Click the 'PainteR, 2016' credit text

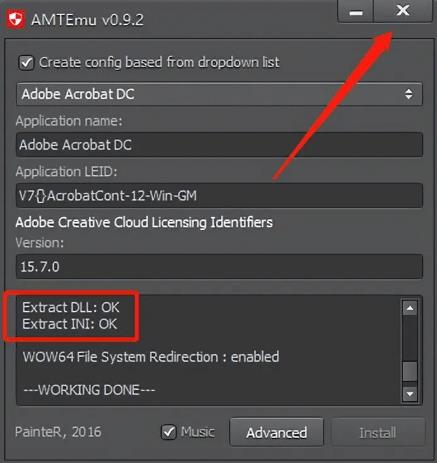tap(58, 432)
